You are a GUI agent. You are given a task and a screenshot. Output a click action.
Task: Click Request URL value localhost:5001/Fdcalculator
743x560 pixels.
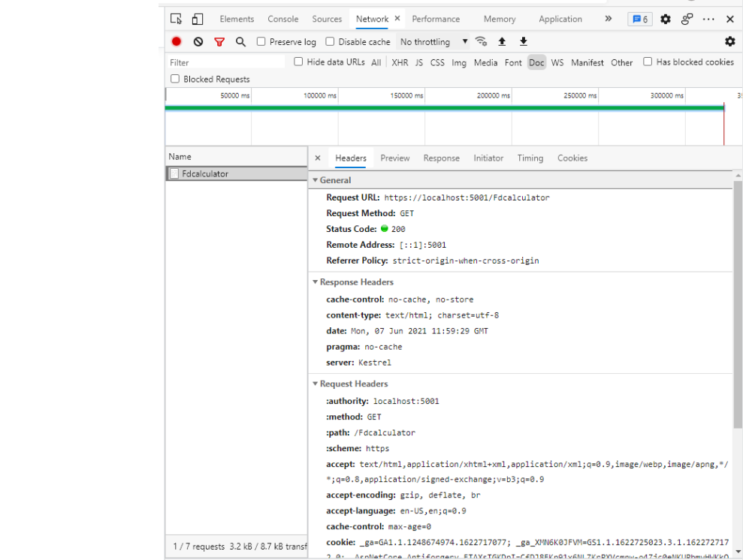467,197
